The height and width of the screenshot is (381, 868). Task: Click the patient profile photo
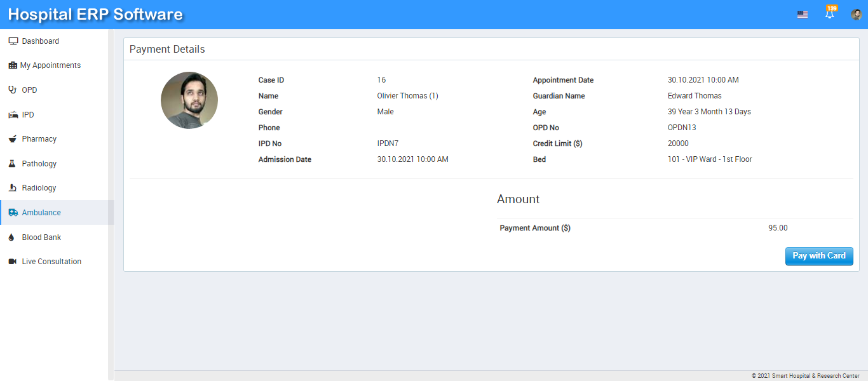[189, 100]
